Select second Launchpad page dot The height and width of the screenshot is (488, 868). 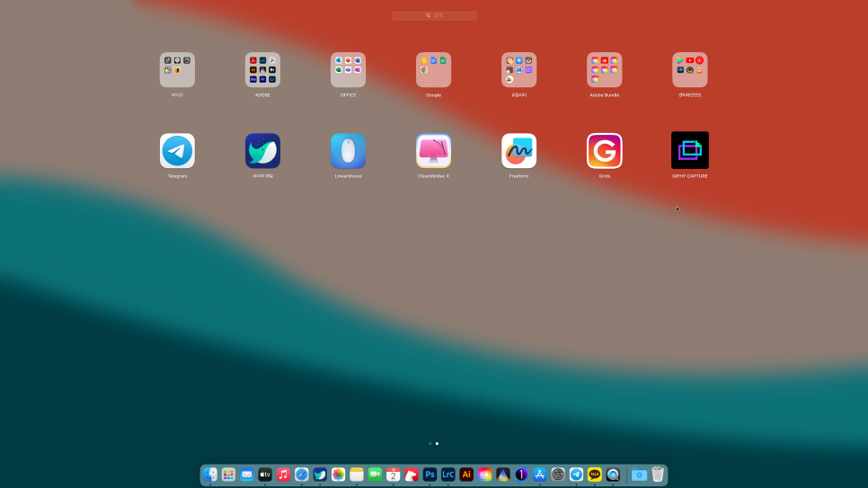[x=437, y=444]
